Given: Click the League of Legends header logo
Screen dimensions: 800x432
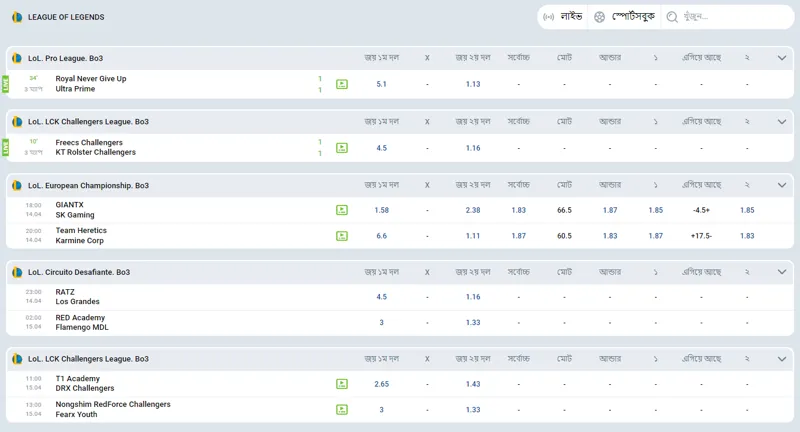Looking at the screenshot, I should click(x=17, y=17).
